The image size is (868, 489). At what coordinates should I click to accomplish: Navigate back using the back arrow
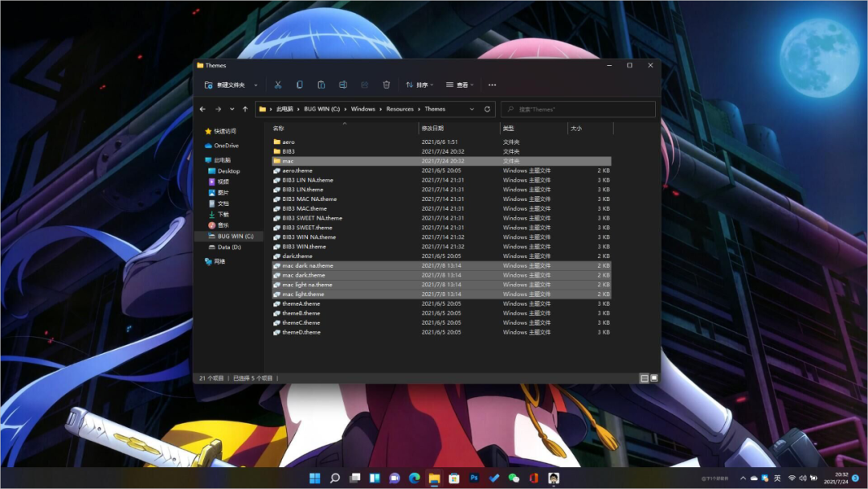click(x=203, y=109)
